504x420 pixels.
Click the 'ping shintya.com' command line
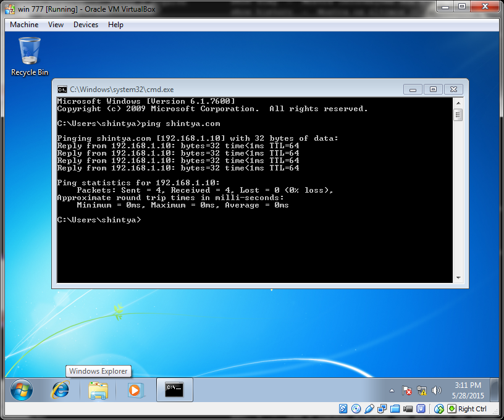point(139,124)
